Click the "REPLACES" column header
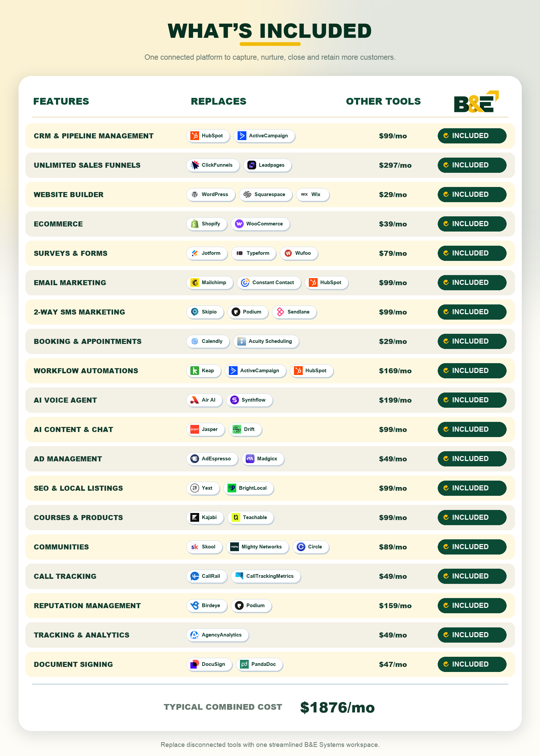Image resolution: width=540 pixels, height=756 pixels. [219, 101]
